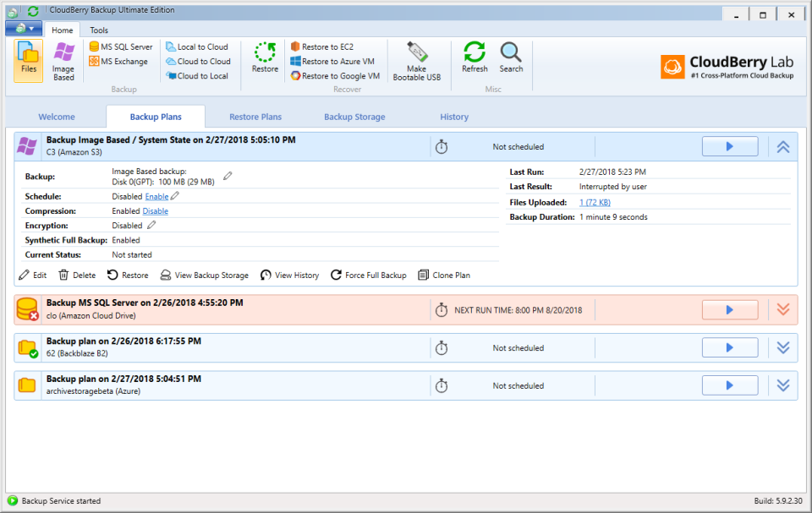This screenshot has width=812, height=513.
Task: Expand the Backblaze B2 backup plan
Action: tap(783, 348)
